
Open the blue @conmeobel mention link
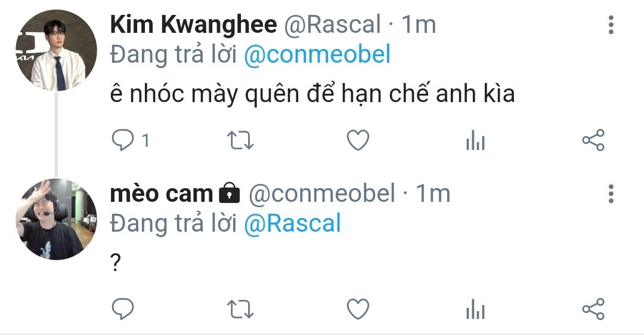[317, 55]
